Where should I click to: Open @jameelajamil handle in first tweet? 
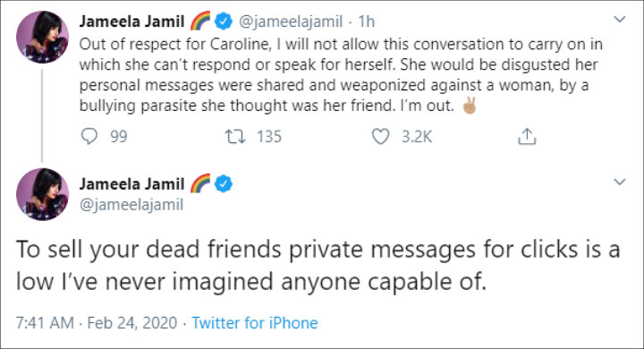click(291, 21)
